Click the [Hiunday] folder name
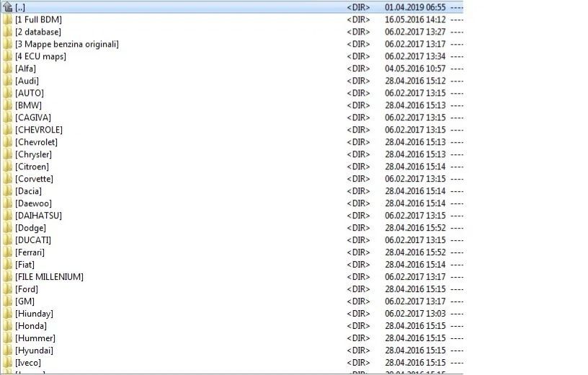 pos(34,314)
